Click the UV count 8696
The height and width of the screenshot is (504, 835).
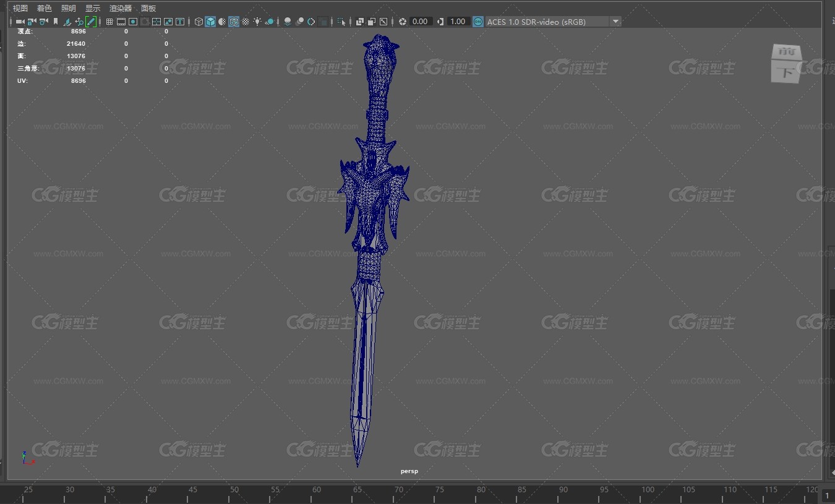coord(79,81)
